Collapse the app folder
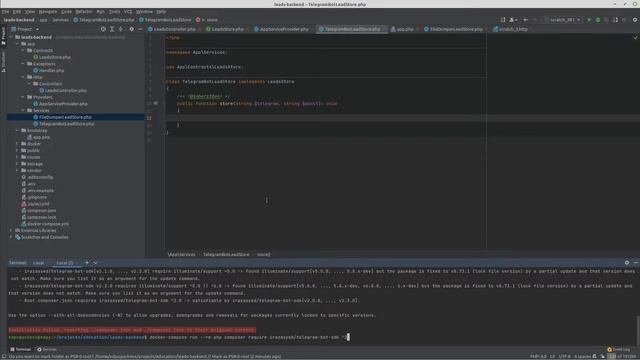 click(17, 44)
